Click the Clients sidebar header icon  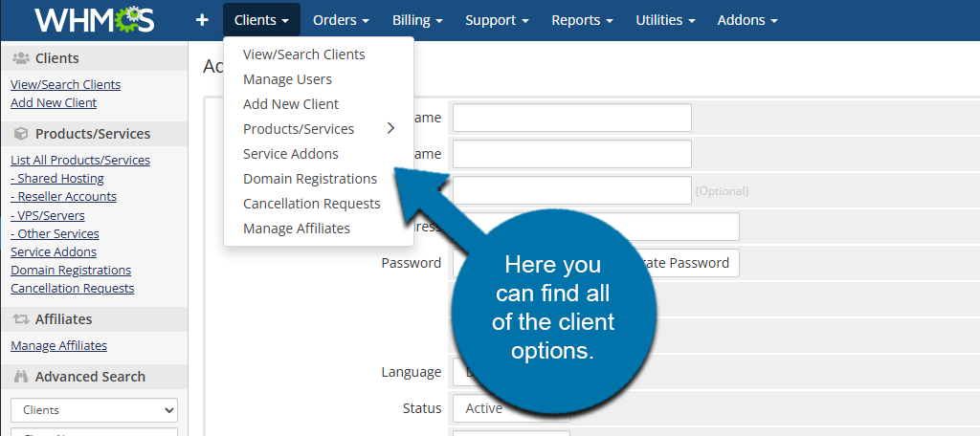(20, 58)
